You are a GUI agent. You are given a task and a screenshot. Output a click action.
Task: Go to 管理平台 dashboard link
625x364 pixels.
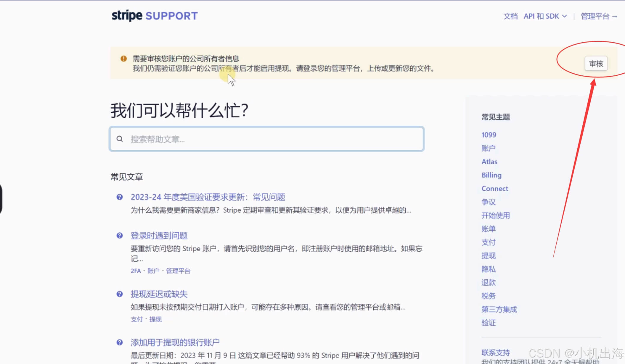point(599,16)
